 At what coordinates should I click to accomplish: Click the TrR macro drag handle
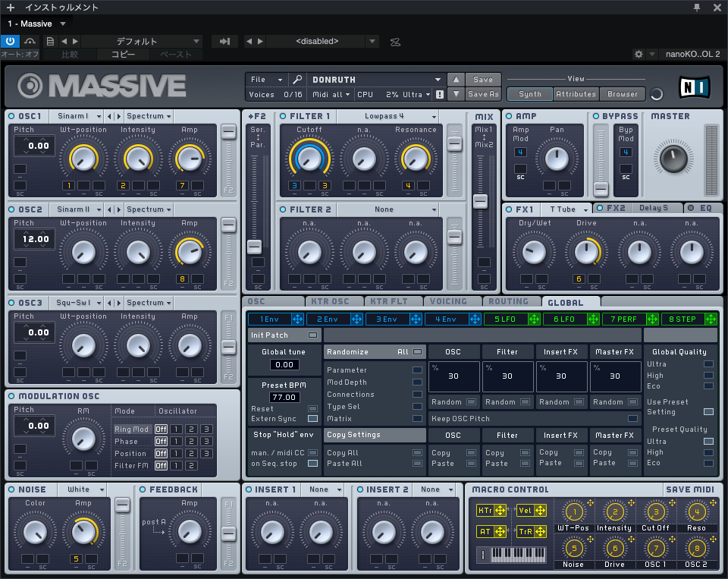pyautogui.click(x=541, y=531)
